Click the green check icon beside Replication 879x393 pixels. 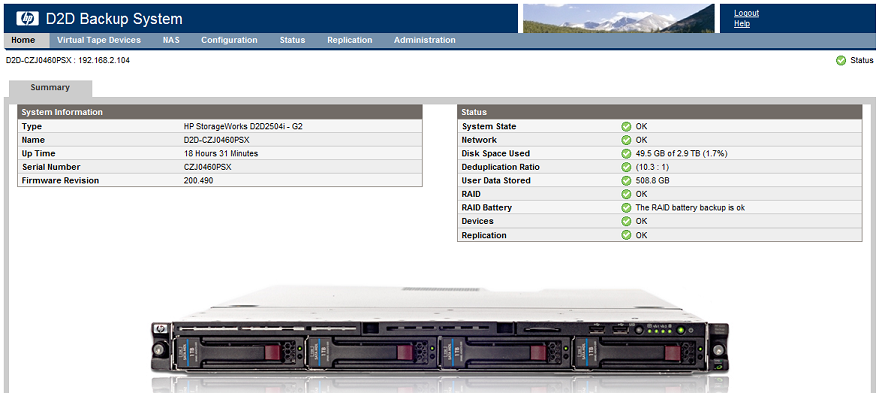pos(626,235)
